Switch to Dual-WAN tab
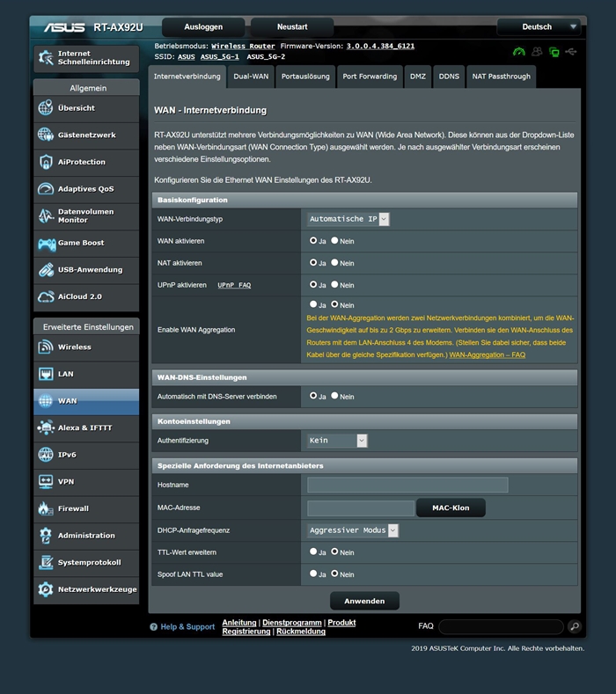Viewport: 616px width, 694px height. pos(251,77)
